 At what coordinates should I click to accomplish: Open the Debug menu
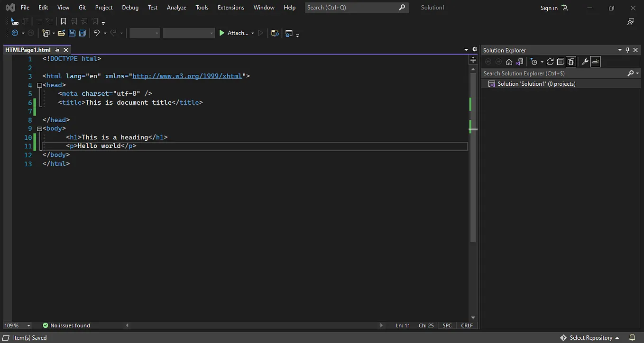coord(130,8)
